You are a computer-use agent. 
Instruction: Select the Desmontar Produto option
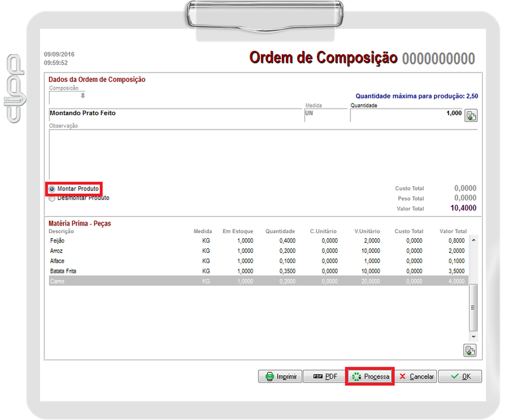click(52, 198)
